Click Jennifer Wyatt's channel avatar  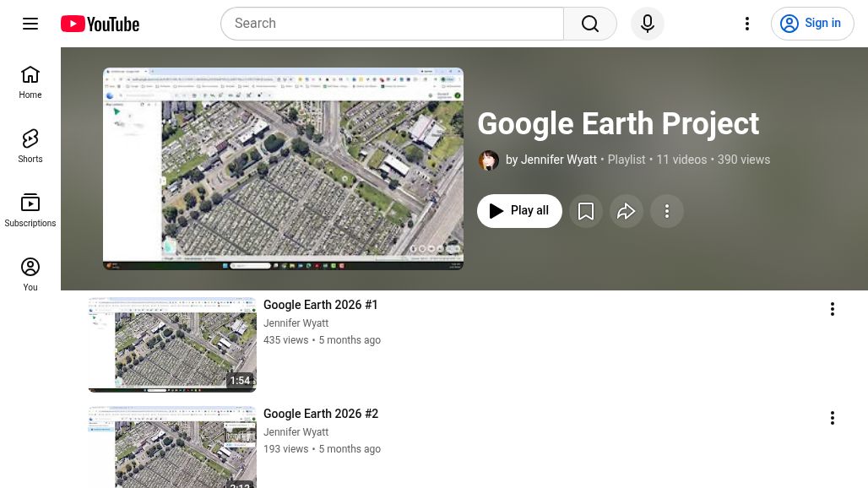pos(488,160)
